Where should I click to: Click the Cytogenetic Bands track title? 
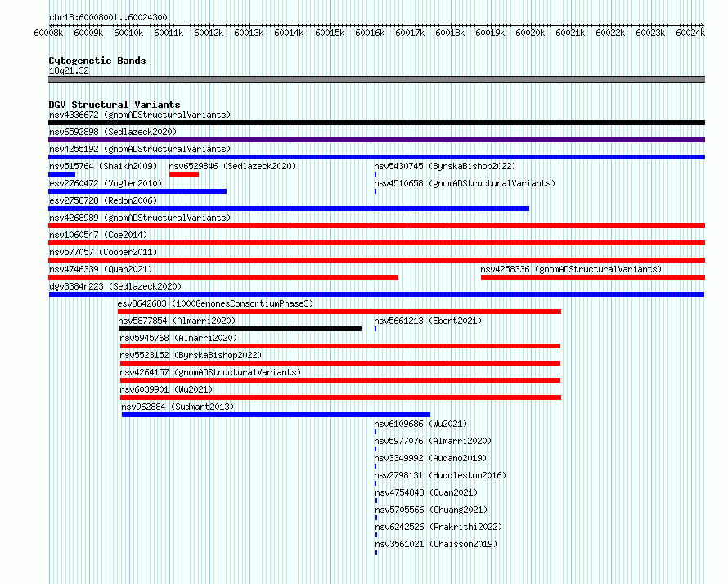click(x=97, y=61)
